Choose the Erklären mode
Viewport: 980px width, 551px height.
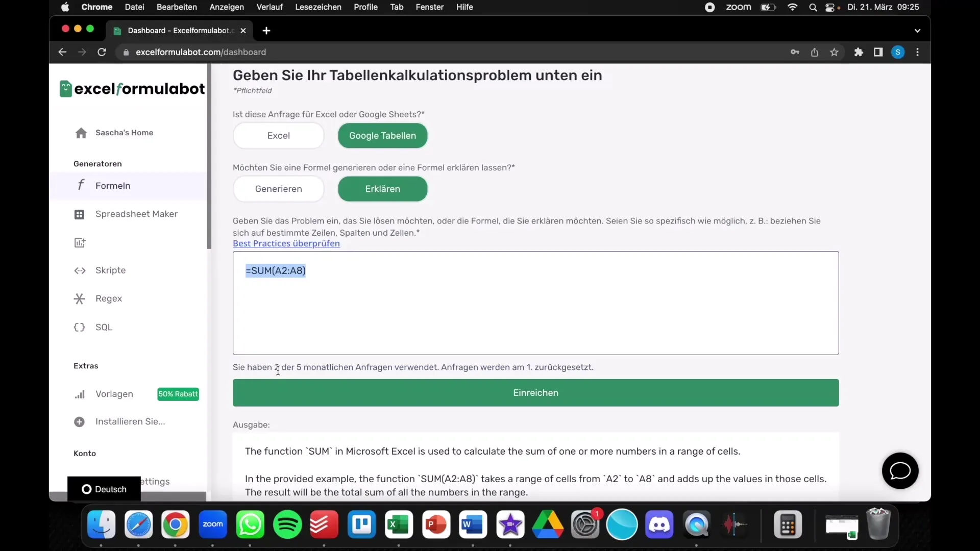(x=382, y=189)
